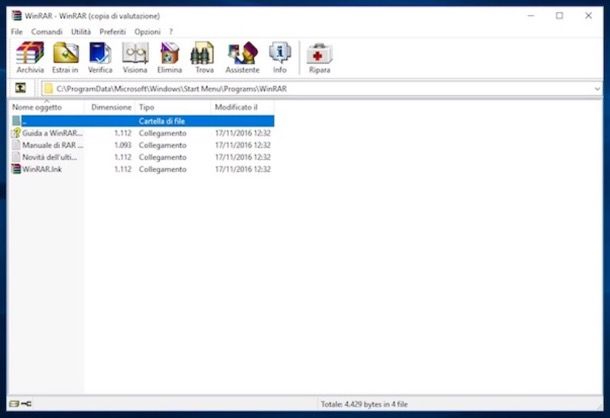
Task: Sort by Nome oggetto column header
Action: pyautogui.click(x=47, y=107)
